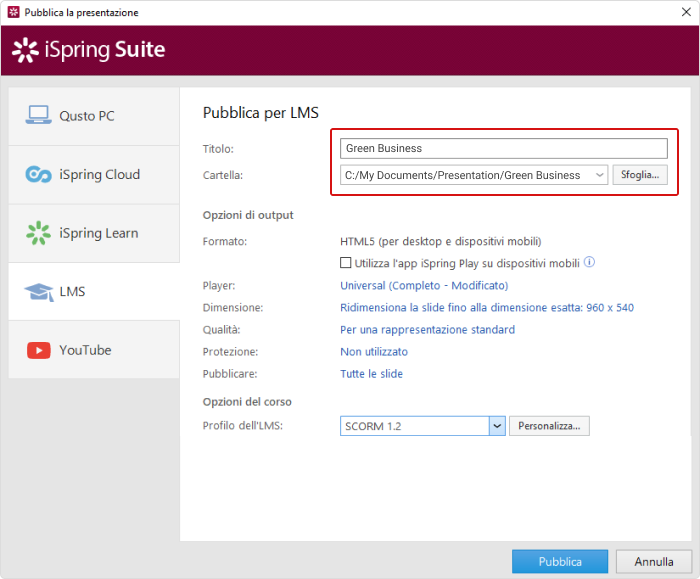Click the Titolo: label
The width and height of the screenshot is (700, 579).
pyautogui.click(x=218, y=149)
